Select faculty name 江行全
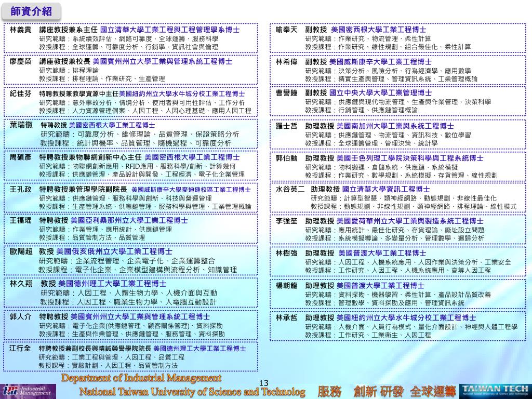Viewport: 532px width, 399px height. click(20, 349)
